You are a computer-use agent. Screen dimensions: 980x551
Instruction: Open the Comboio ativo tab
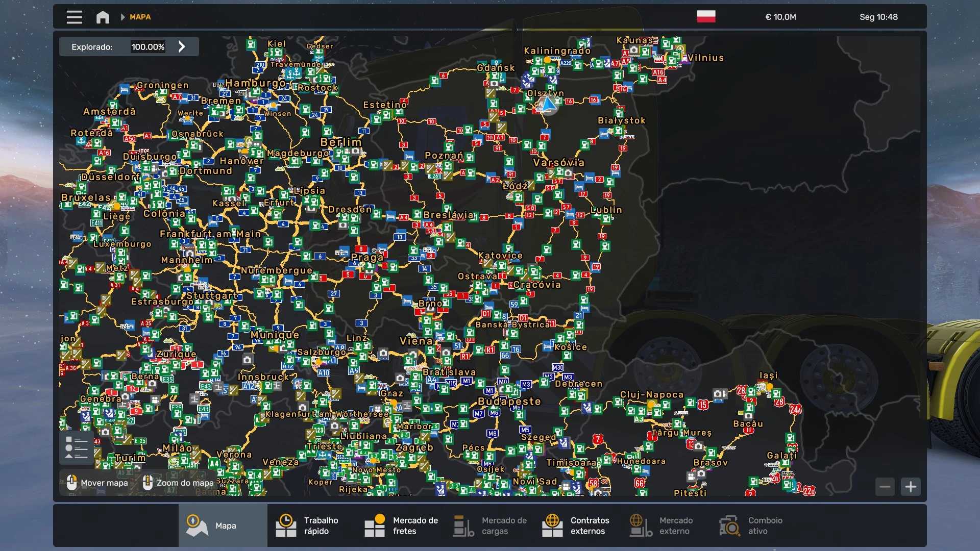[x=751, y=525]
